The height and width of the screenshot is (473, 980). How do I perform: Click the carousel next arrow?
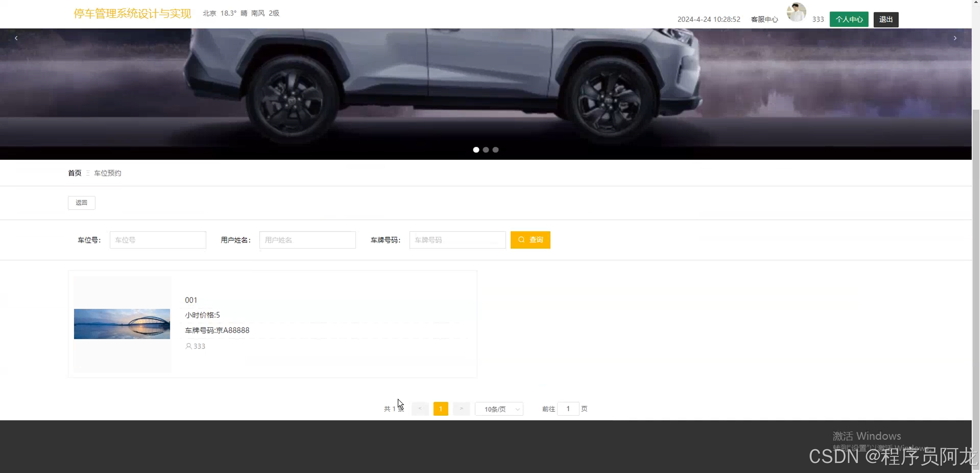[955, 38]
